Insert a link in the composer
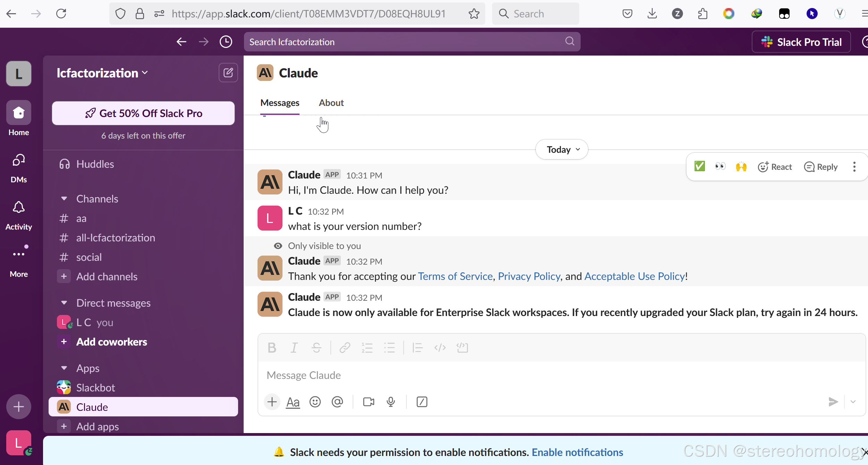The height and width of the screenshot is (465, 868). click(345, 347)
